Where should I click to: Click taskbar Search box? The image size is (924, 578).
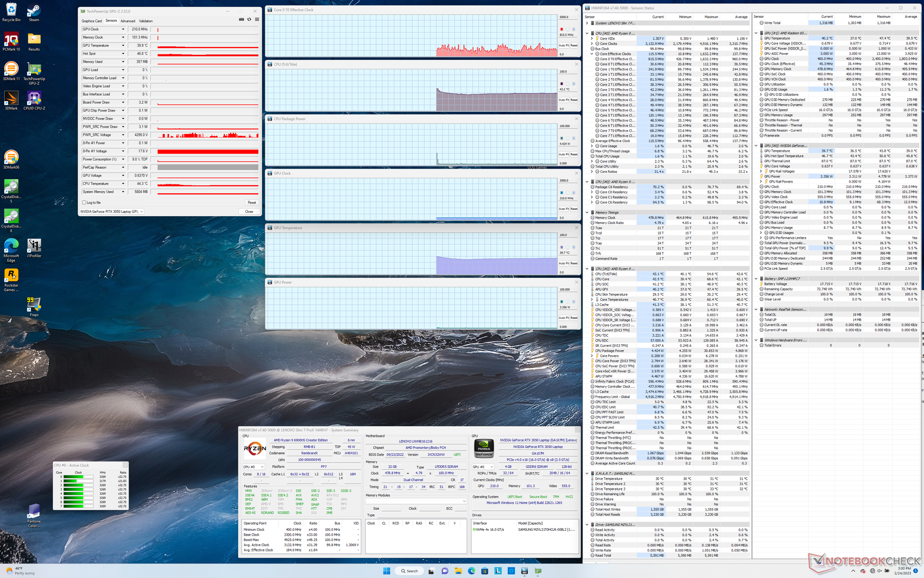410,571
